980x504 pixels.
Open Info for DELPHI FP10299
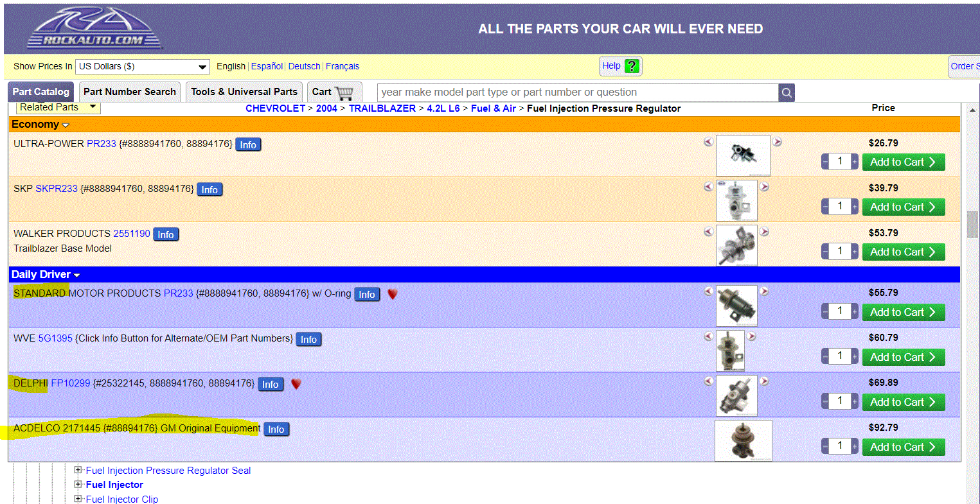(271, 384)
